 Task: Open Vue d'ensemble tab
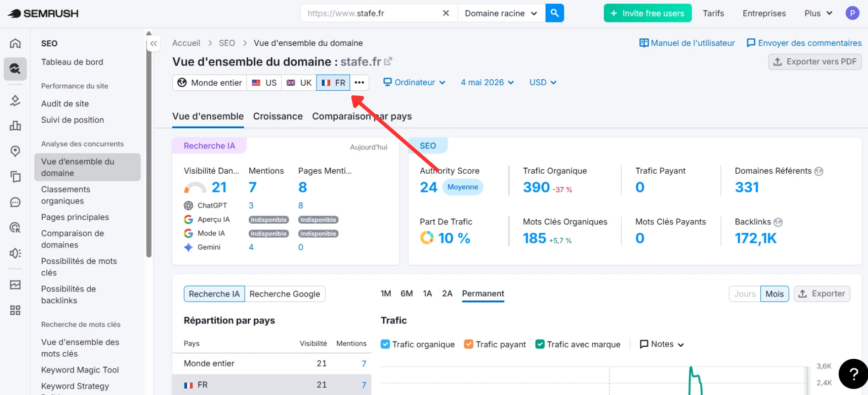pos(208,116)
